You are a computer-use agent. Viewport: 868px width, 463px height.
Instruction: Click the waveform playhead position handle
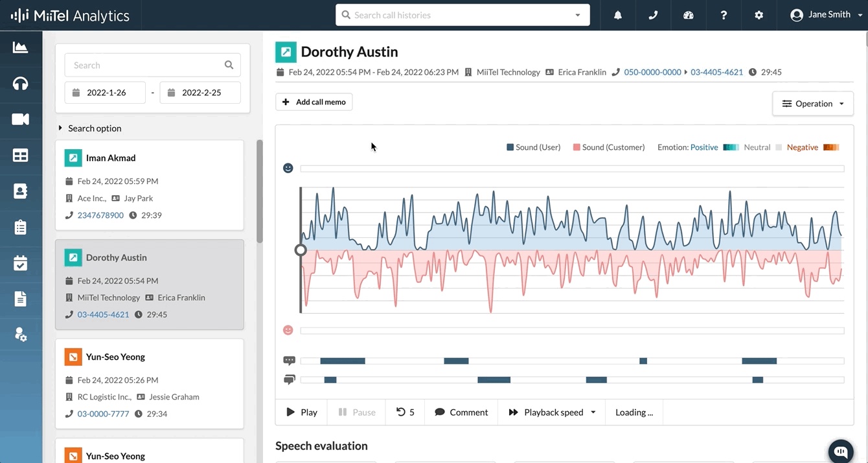pyautogui.click(x=301, y=250)
